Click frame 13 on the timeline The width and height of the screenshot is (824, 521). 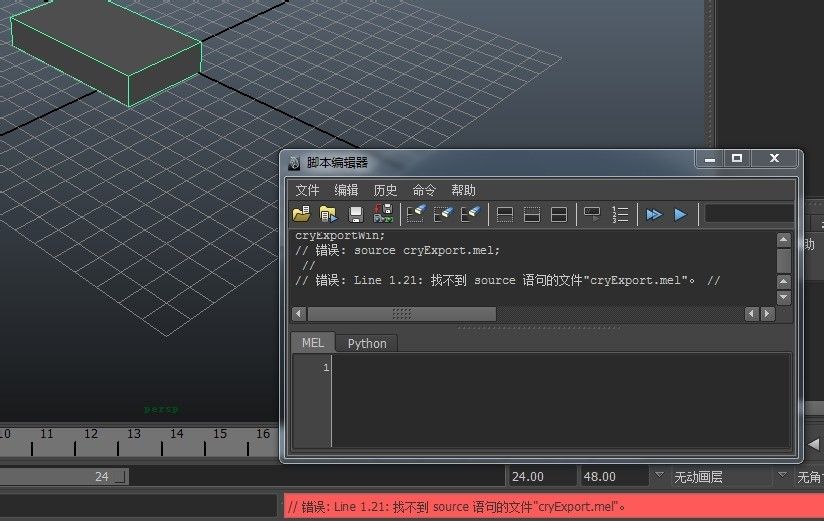click(133, 434)
